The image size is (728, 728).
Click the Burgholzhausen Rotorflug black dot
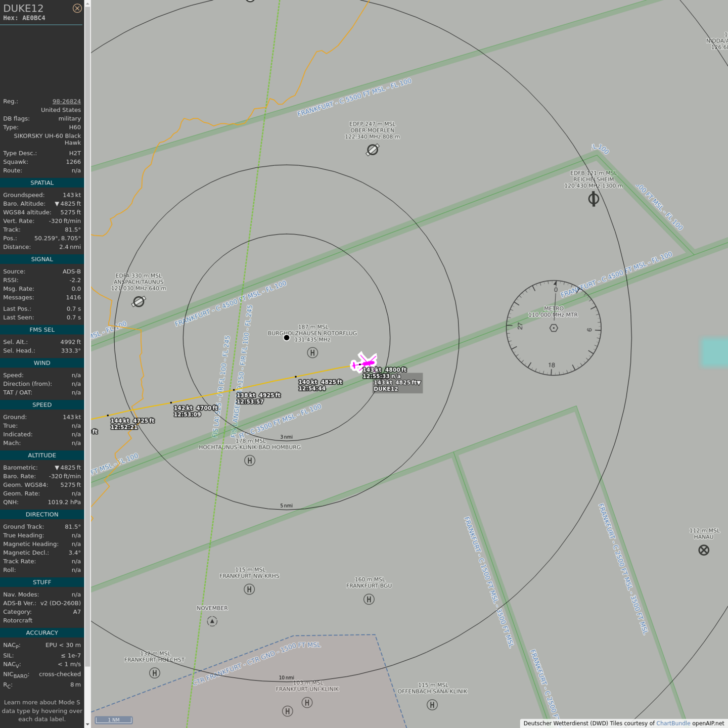click(287, 338)
